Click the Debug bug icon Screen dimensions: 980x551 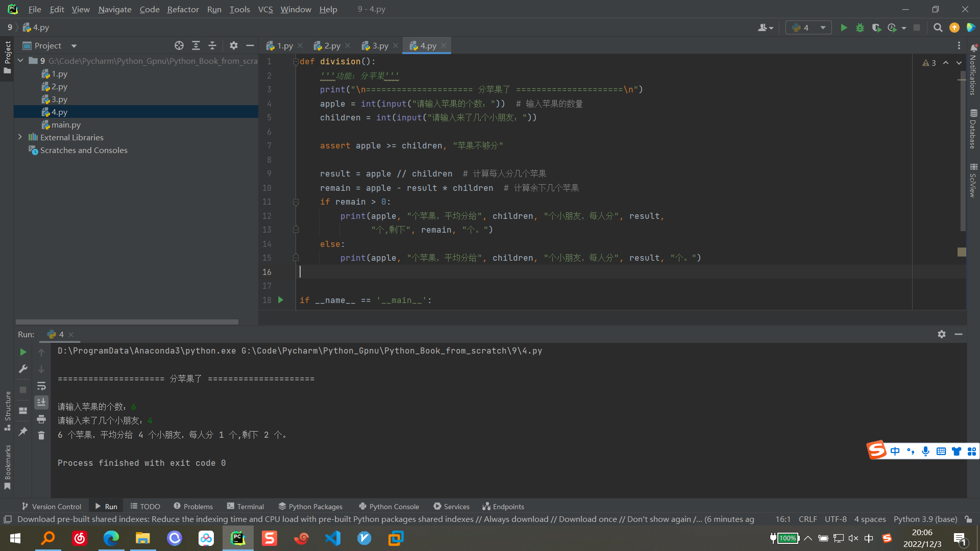[x=860, y=28]
